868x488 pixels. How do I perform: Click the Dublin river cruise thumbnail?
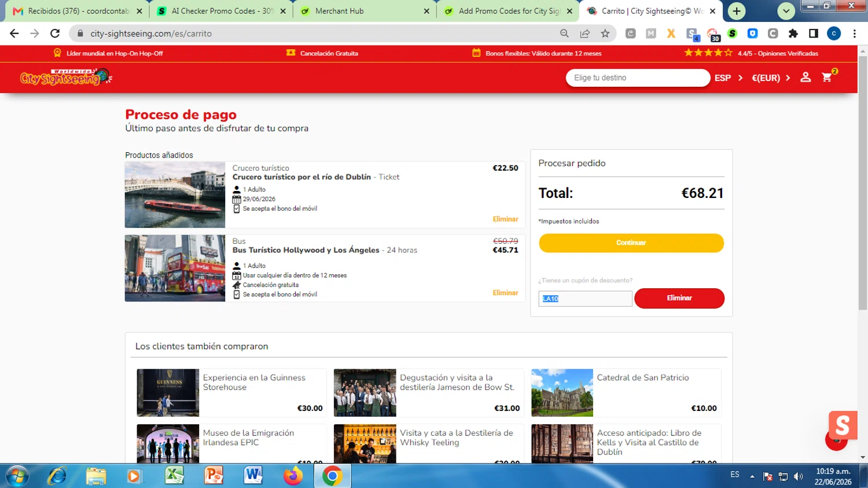coord(175,195)
